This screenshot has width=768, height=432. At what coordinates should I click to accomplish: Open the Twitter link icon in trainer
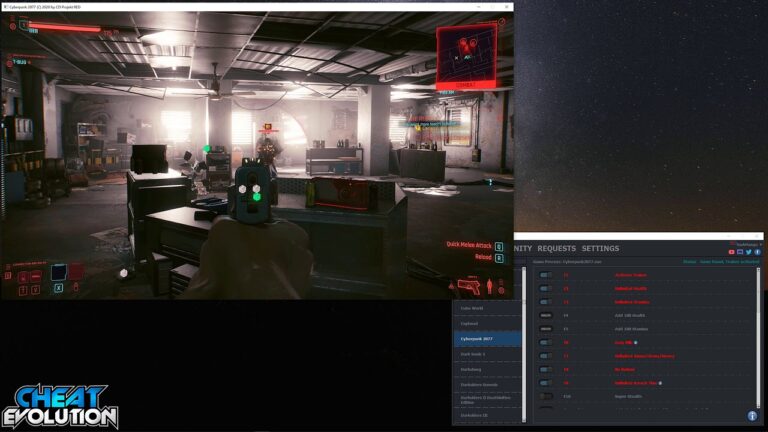[749, 252]
